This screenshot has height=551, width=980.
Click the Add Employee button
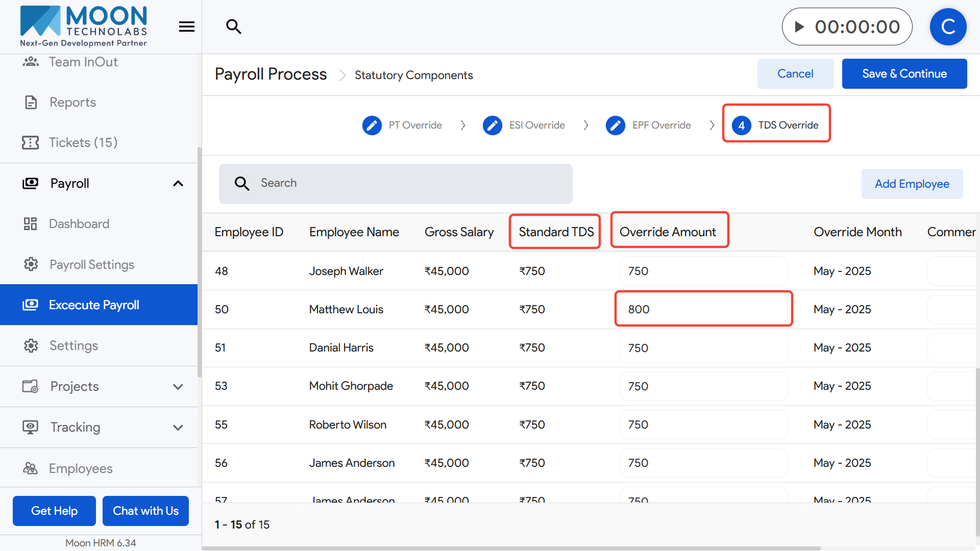click(912, 184)
